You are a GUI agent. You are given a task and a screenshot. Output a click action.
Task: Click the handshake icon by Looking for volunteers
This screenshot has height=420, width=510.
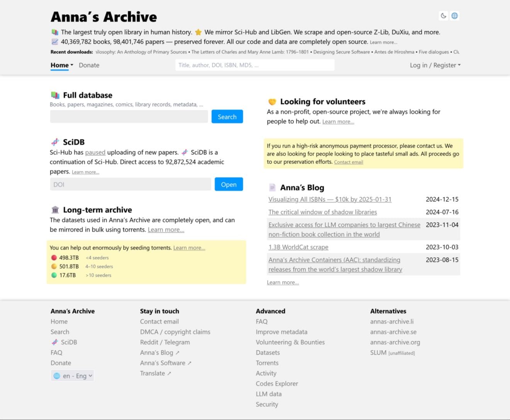pos(272,102)
